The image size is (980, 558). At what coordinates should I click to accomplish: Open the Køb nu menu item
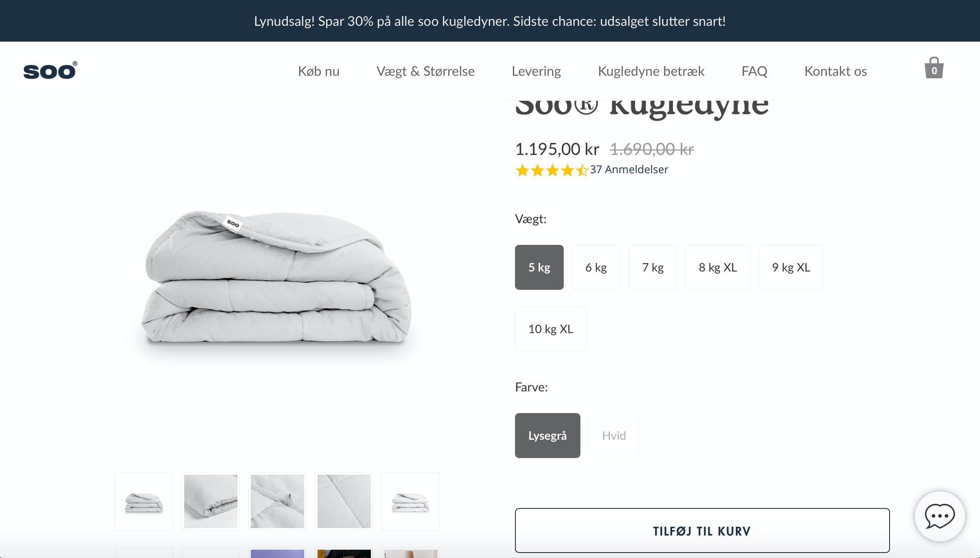tap(319, 71)
